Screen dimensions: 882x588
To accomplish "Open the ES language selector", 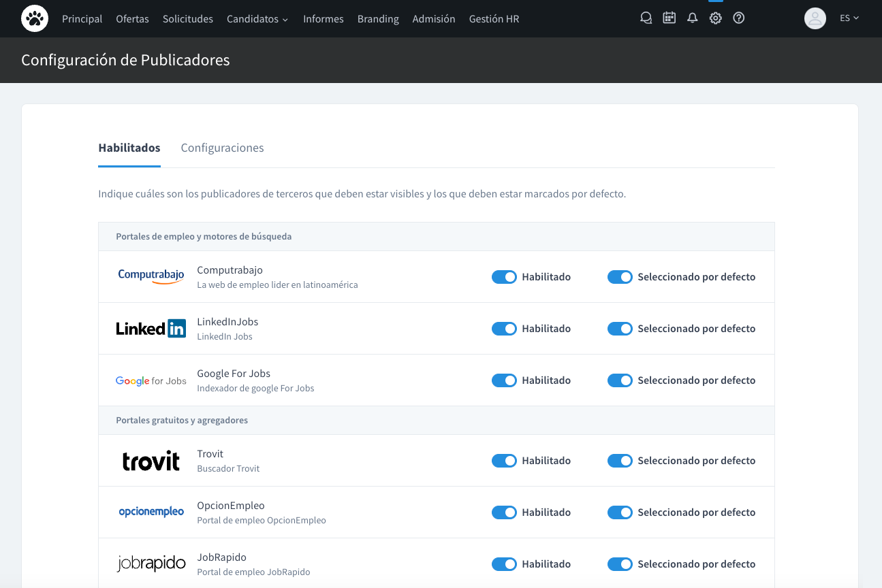I will [x=849, y=18].
